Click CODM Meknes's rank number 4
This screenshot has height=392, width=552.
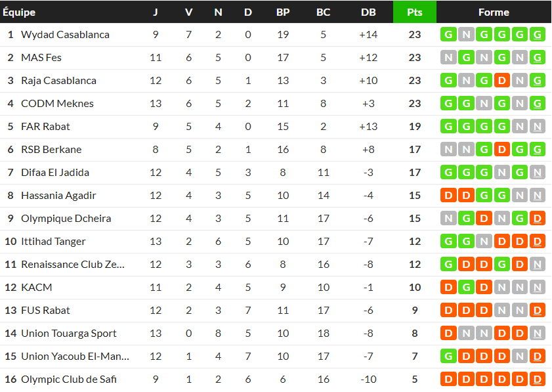[11, 104]
